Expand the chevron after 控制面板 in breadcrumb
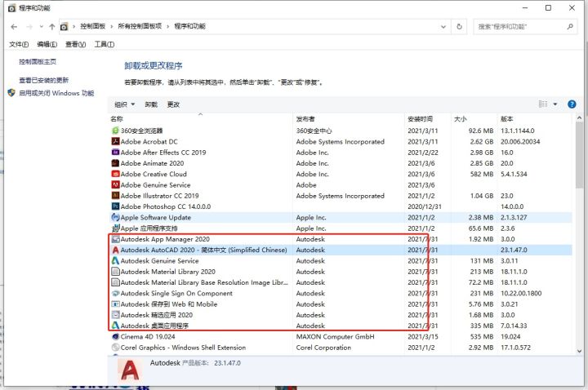Viewport: 588px width, 390px height. pyautogui.click(x=112, y=27)
